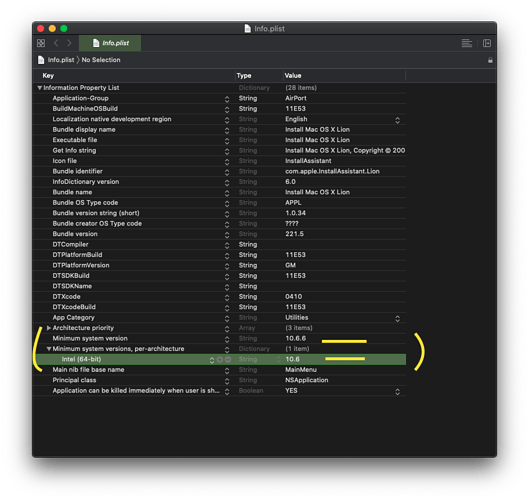
Task: Open the related items grid icon
Action: point(41,43)
